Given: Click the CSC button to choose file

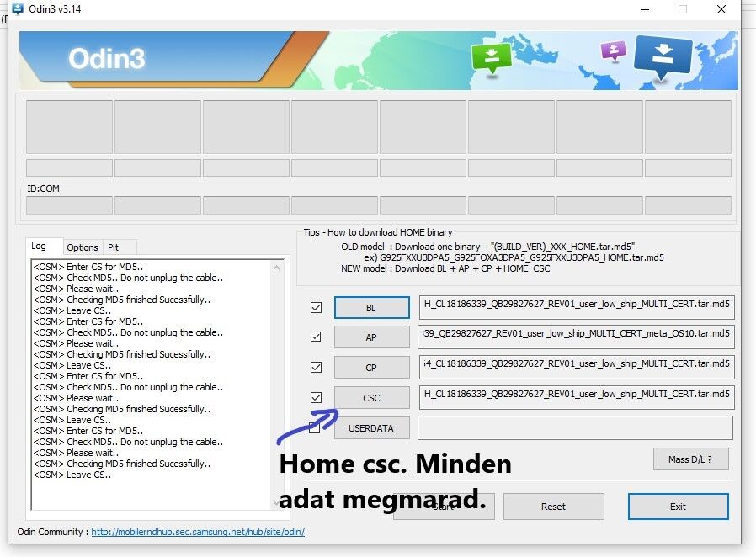Looking at the screenshot, I should pyautogui.click(x=372, y=398).
